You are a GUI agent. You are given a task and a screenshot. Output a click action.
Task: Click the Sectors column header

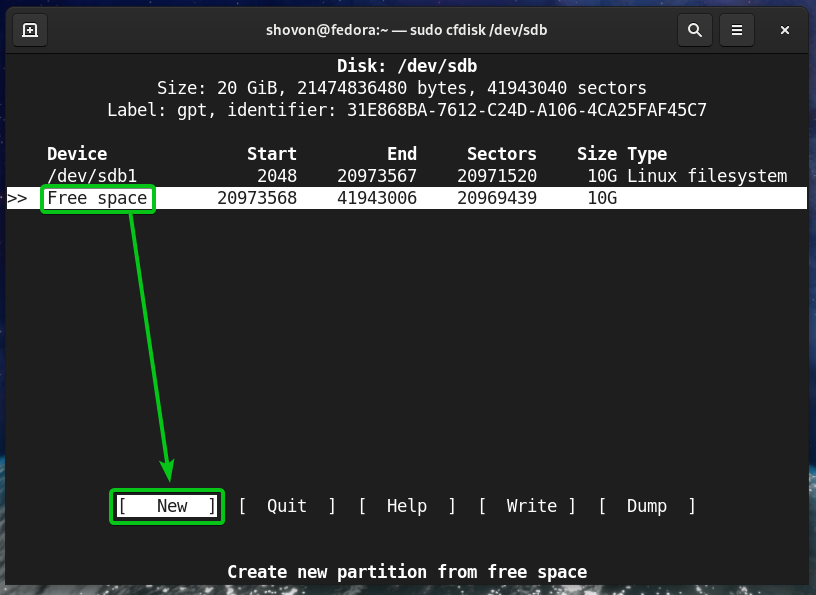click(x=502, y=154)
